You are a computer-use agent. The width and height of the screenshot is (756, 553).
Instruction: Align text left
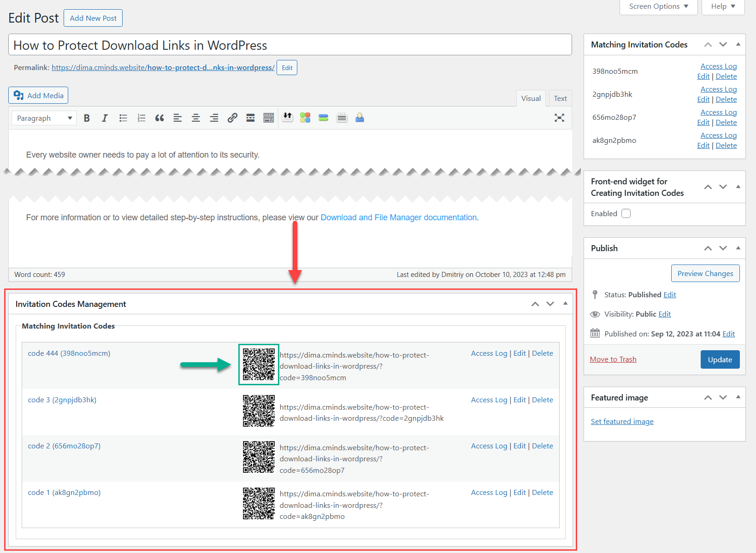[177, 118]
